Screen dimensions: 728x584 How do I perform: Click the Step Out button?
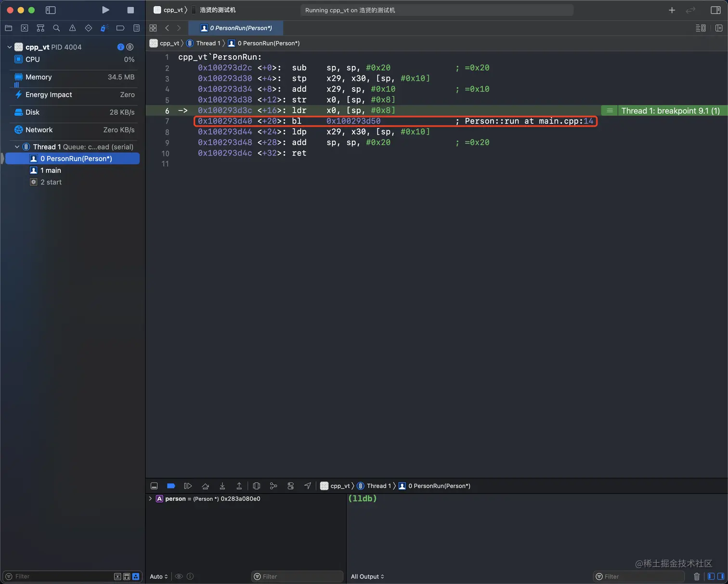coord(239,486)
